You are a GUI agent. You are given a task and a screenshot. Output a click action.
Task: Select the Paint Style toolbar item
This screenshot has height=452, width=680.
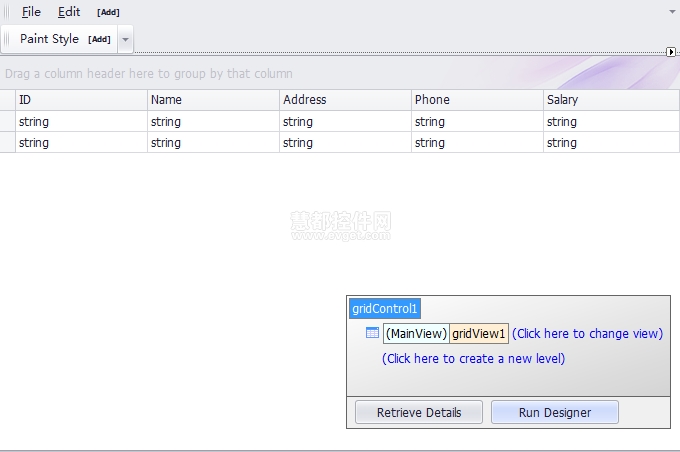click(x=49, y=39)
